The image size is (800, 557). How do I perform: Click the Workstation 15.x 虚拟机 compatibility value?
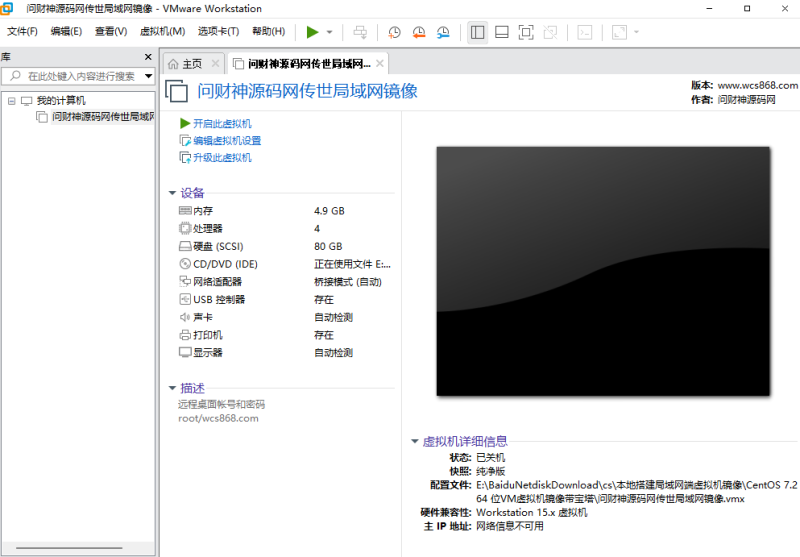tap(532, 512)
